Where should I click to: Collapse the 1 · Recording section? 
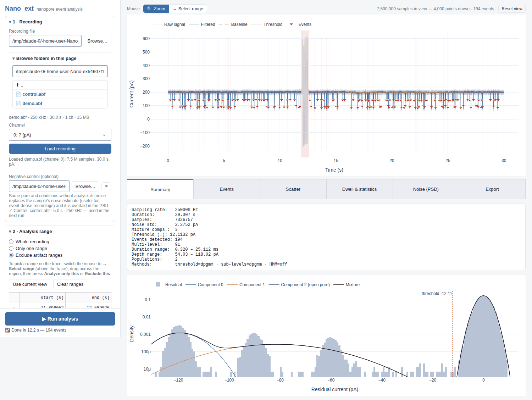(x=26, y=22)
